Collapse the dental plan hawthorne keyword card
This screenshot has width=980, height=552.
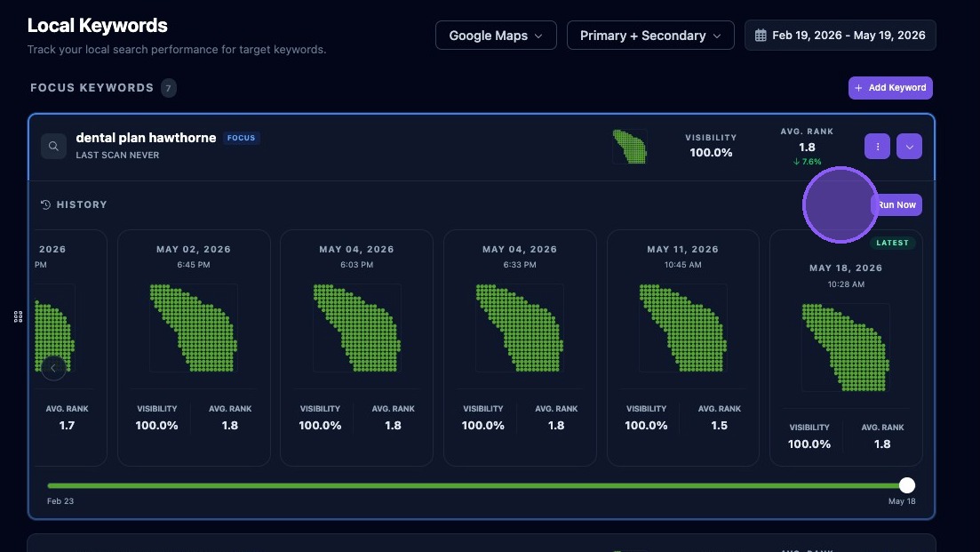click(x=909, y=147)
